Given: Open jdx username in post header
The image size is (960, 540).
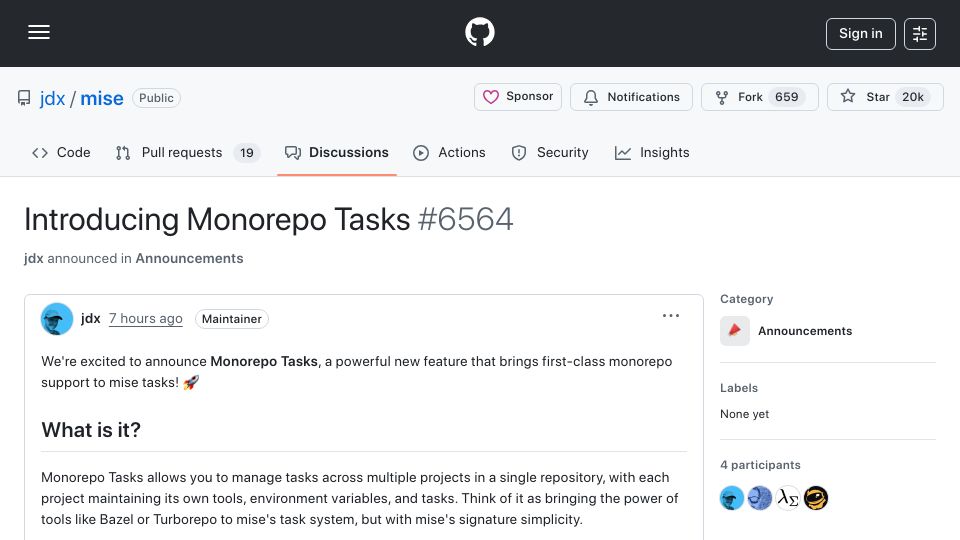Looking at the screenshot, I should tap(91, 318).
